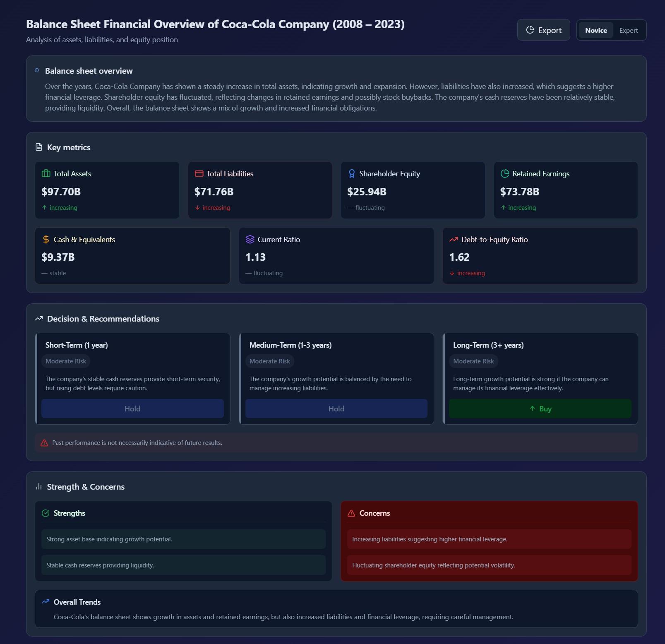Click the 'fluctuating' label under Shareholder Equity
The image size is (665, 644).
370,208
